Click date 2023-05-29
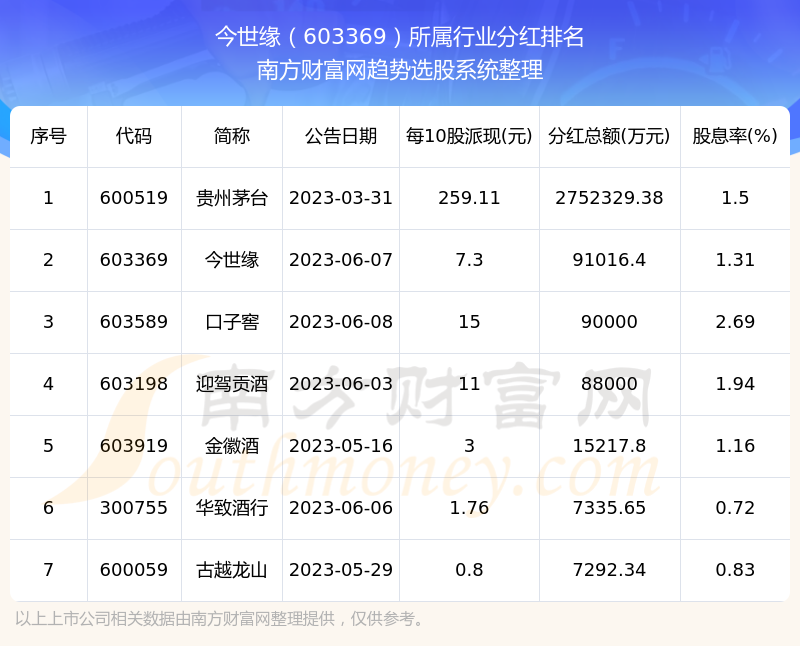This screenshot has width=800, height=668. coord(341,570)
